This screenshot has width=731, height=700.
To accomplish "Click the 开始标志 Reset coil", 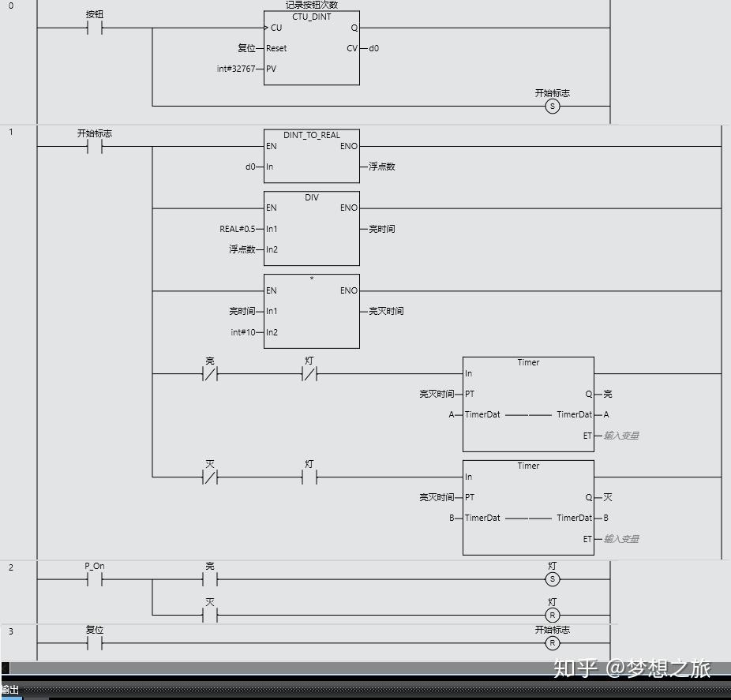I will (552, 644).
